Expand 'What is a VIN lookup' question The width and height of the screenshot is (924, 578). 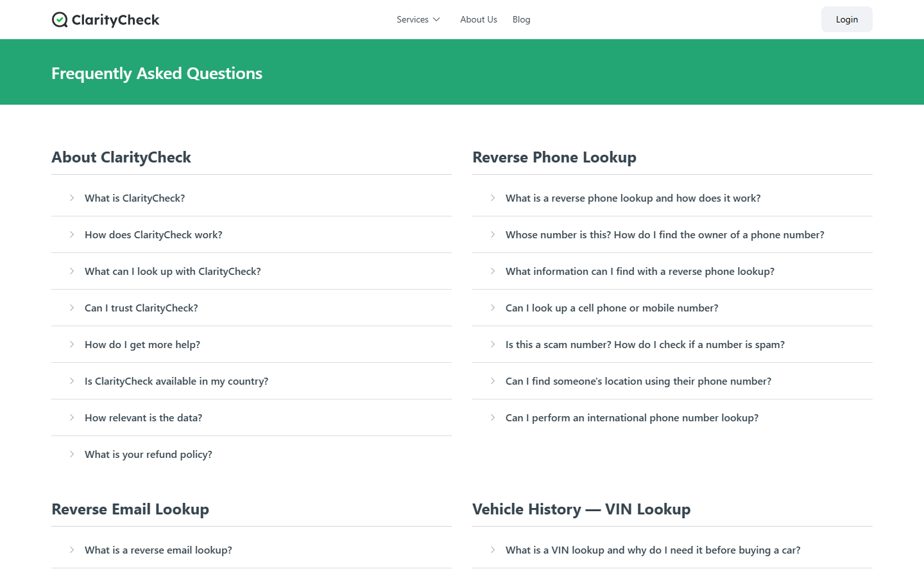pyautogui.click(x=672, y=550)
